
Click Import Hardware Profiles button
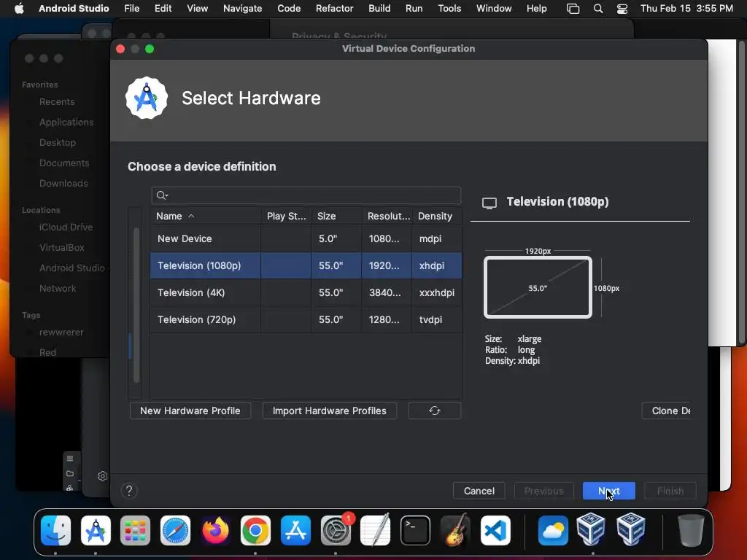point(329,411)
